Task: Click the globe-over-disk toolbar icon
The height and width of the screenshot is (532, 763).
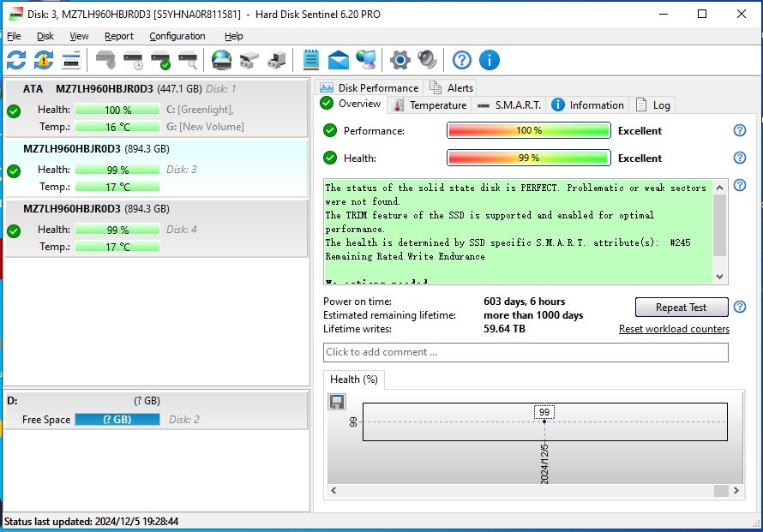Action: [221, 60]
